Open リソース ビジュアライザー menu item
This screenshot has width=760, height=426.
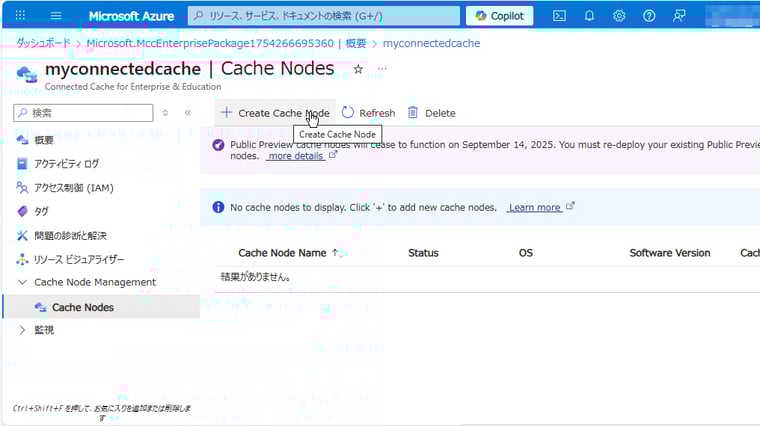79,259
